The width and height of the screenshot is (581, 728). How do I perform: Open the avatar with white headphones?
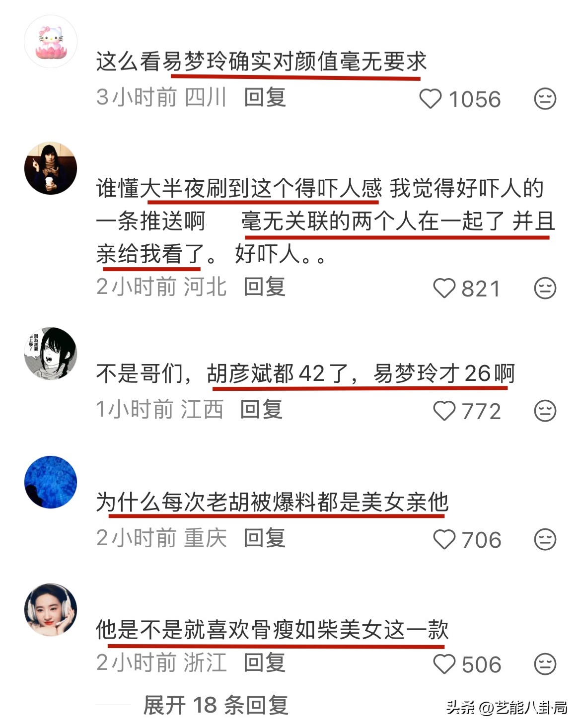tap(51, 609)
